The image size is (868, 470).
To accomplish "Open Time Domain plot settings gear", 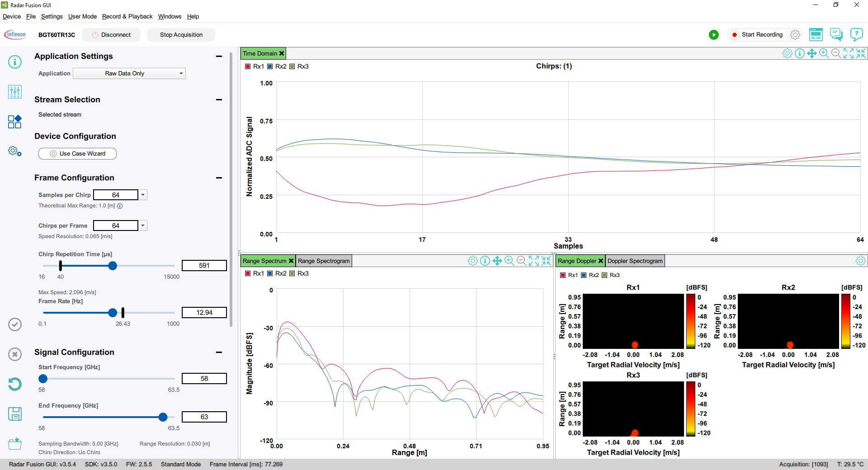I will tap(788, 53).
